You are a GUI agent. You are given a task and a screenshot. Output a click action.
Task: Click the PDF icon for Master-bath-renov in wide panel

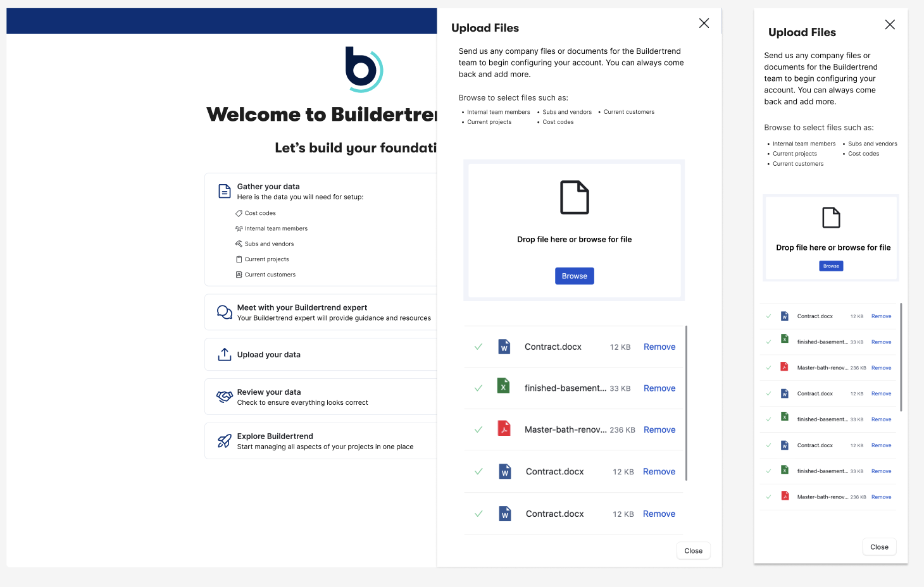(x=504, y=428)
